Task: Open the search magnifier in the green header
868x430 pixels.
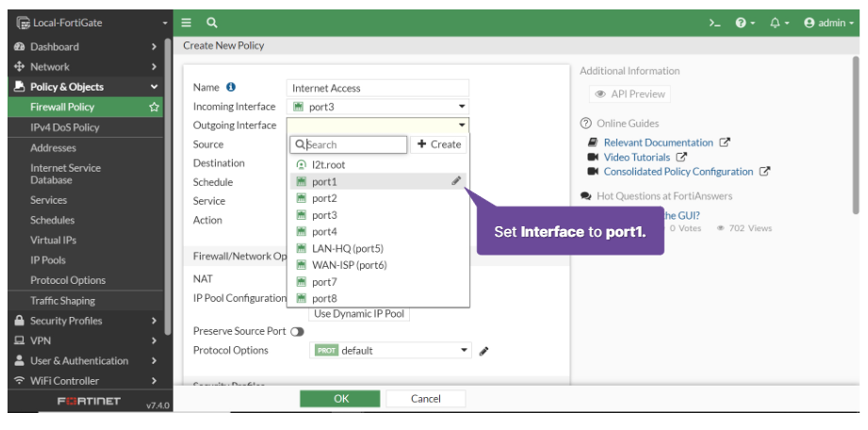Action: (211, 23)
